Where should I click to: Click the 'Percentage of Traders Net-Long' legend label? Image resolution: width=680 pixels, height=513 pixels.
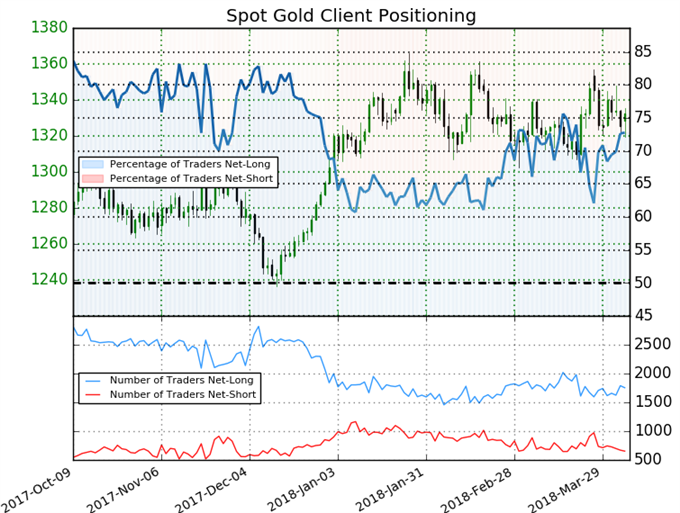coord(190,164)
